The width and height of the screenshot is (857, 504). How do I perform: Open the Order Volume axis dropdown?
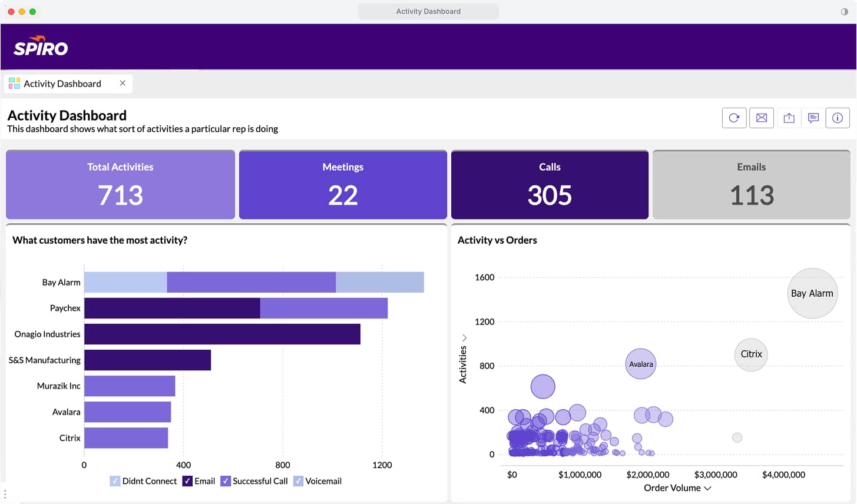tap(677, 488)
